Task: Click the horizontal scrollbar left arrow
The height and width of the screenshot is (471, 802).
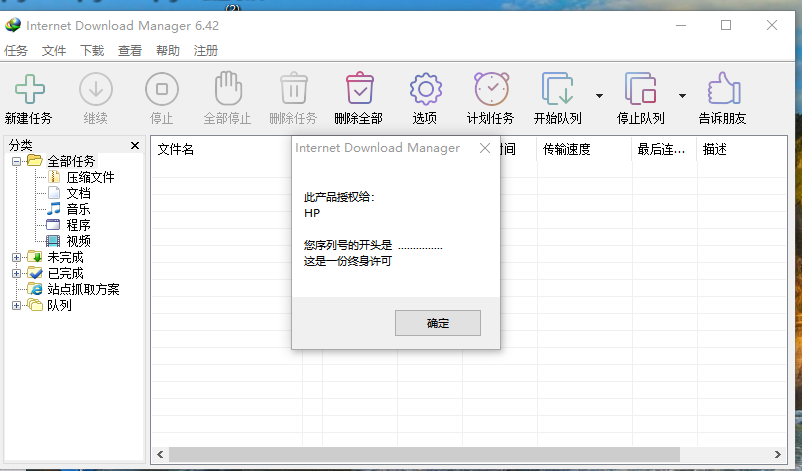Action: pos(160,454)
